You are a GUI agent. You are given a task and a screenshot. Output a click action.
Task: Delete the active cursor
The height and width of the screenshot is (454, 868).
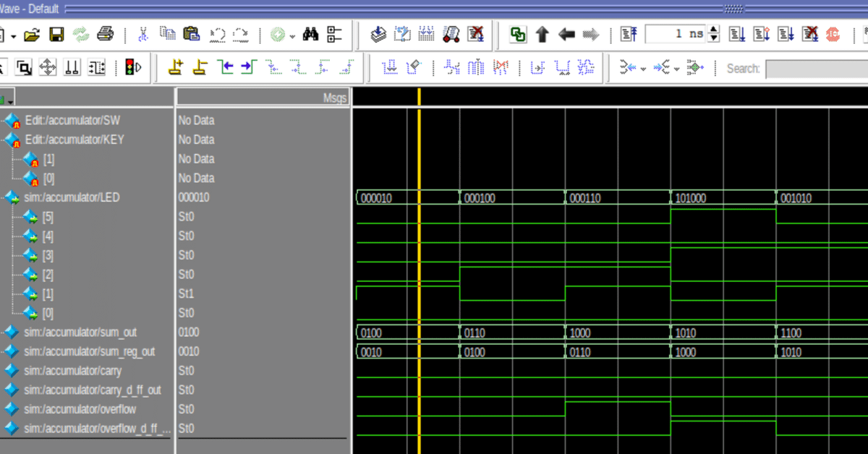pyautogui.click(x=200, y=68)
